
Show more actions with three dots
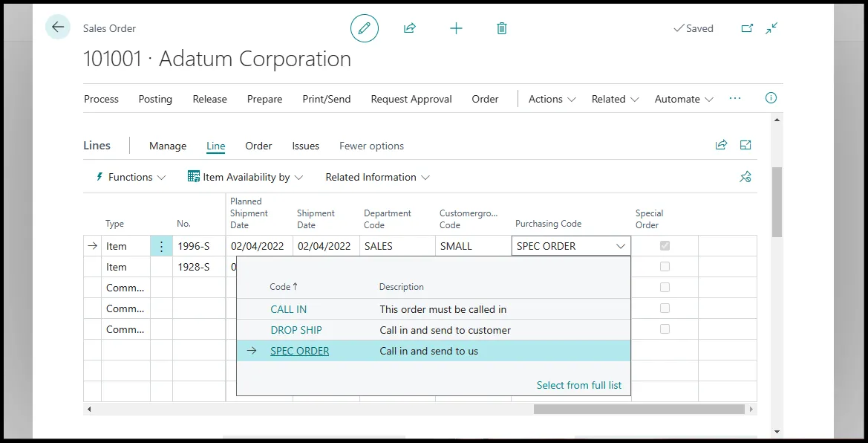click(x=734, y=98)
